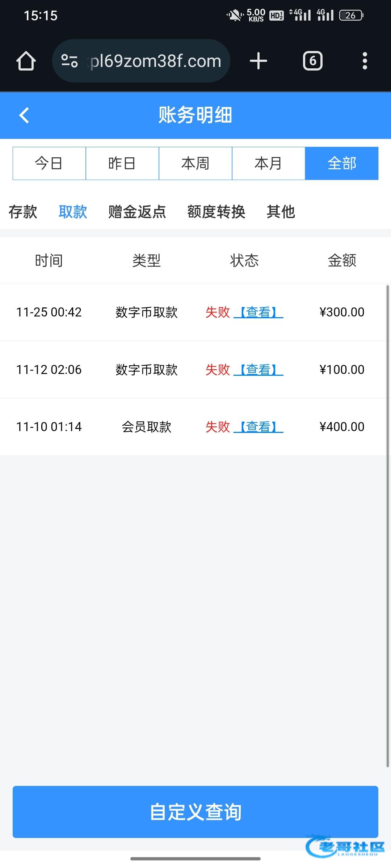Open the 其他 category tab
The width and height of the screenshot is (391, 868).
281,212
